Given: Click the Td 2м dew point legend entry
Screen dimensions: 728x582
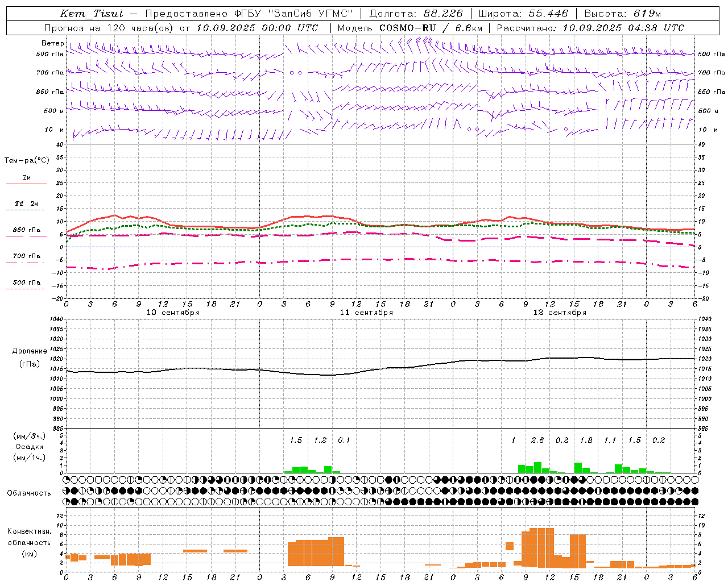Looking at the screenshot, I should coord(27,203).
